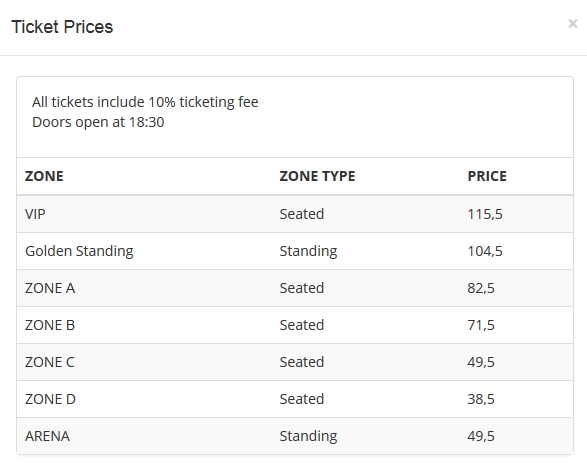Click the 82,5 price cell
This screenshot has width=587, height=467.
(x=481, y=288)
